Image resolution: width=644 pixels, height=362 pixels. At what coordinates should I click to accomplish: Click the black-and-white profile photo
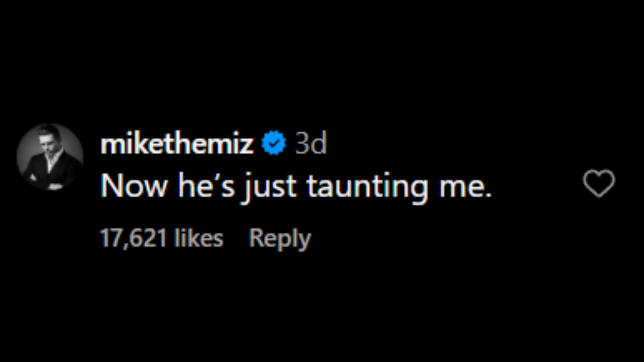pyautogui.click(x=50, y=157)
